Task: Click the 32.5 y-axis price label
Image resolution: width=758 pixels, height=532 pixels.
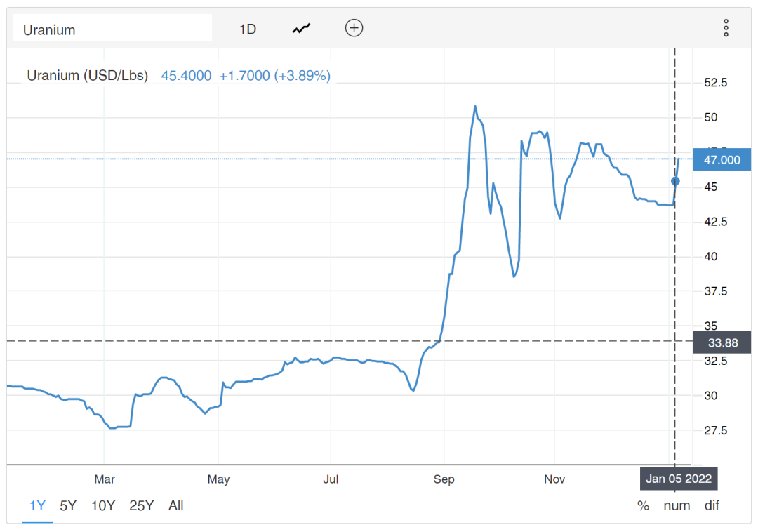Action: [715, 361]
